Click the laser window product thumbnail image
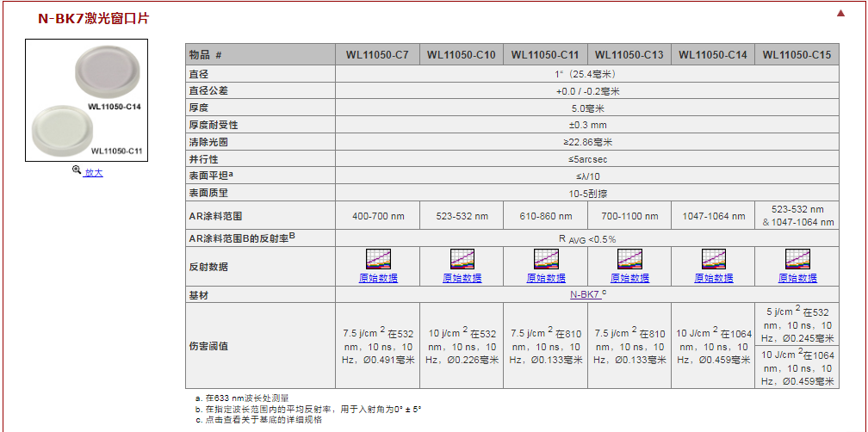This screenshot has width=868, height=432. pyautogui.click(x=87, y=101)
